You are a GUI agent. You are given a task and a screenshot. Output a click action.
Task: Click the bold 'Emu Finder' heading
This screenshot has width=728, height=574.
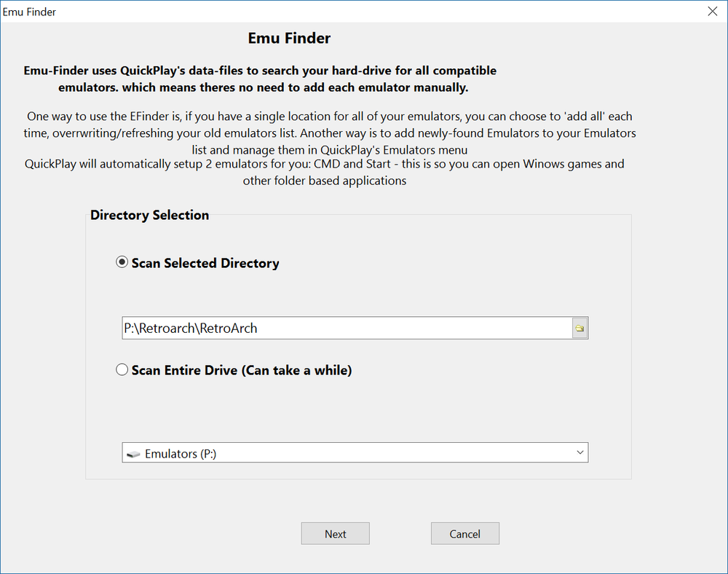point(289,38)
